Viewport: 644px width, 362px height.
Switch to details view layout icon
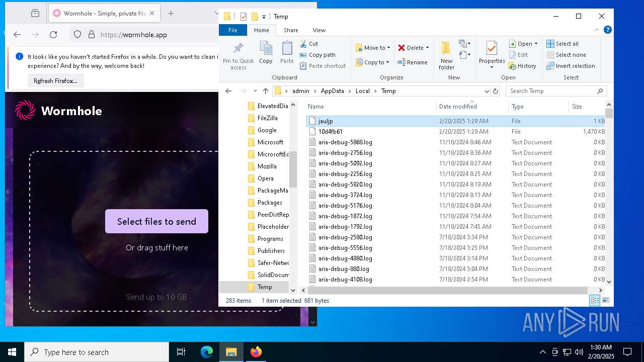[x=595, y=300]
